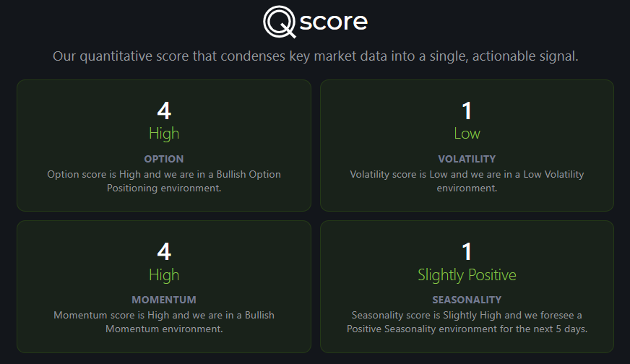Click the green 'High' label above MOMENTUM
This screenshot has width=630, height=364.
point(164,275)
